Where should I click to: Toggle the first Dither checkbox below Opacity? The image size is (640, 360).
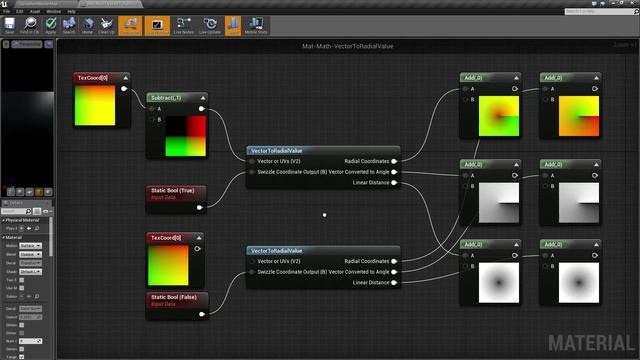[x=22, y=325]
